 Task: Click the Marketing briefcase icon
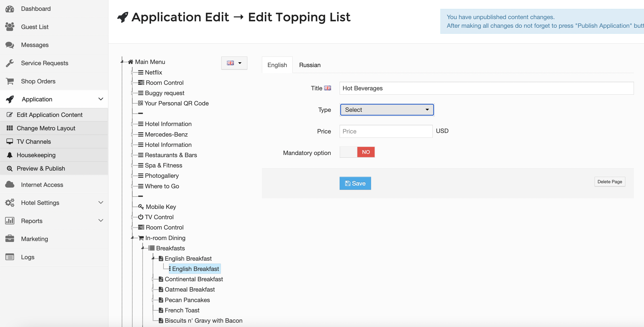point(10,239)
